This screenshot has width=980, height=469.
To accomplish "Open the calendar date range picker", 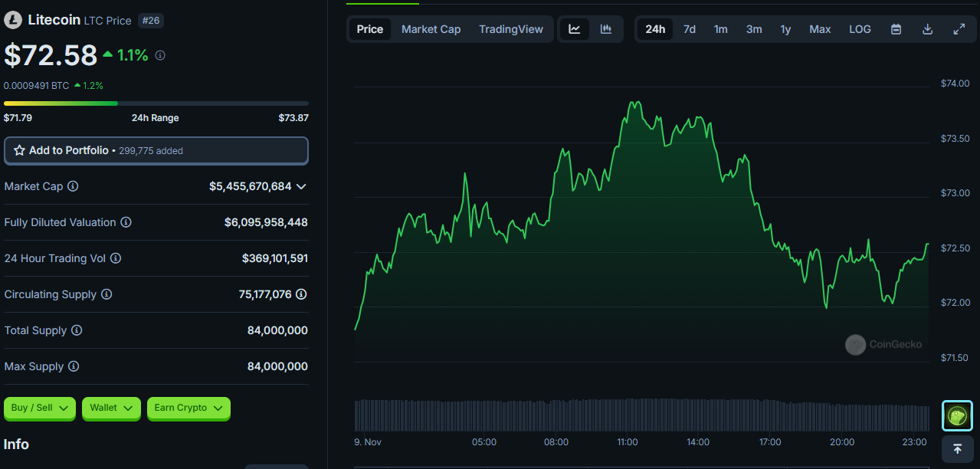I will (x=896, y=29).
